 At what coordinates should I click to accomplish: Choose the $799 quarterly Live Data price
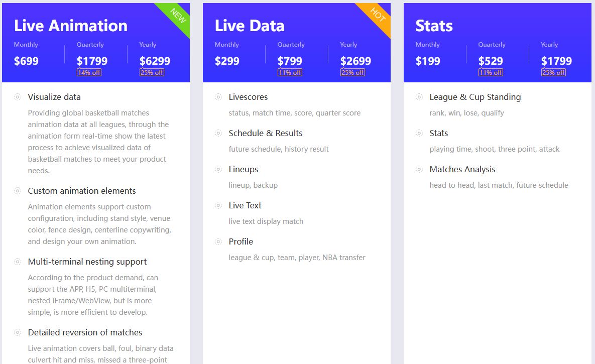[x=290, y=61]
